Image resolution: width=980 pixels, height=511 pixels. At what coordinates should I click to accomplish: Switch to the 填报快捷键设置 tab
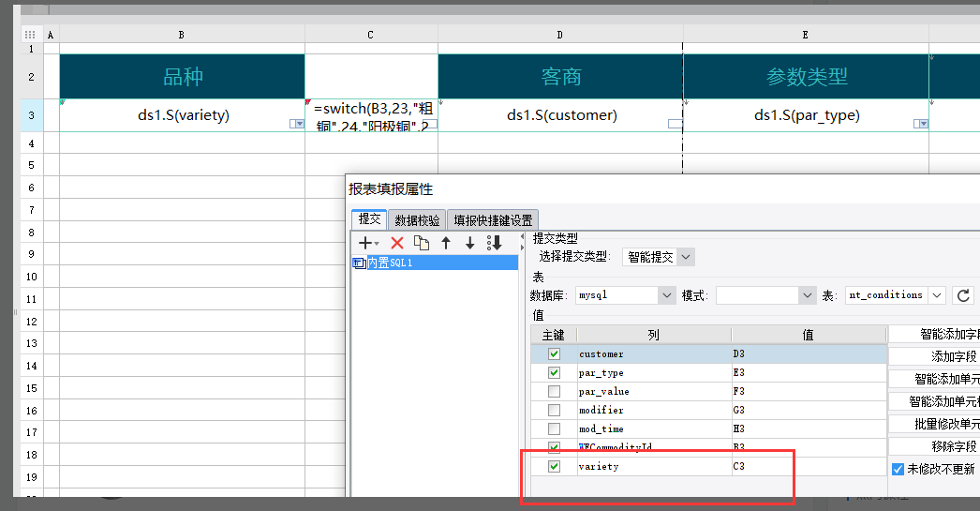(493, 220)
